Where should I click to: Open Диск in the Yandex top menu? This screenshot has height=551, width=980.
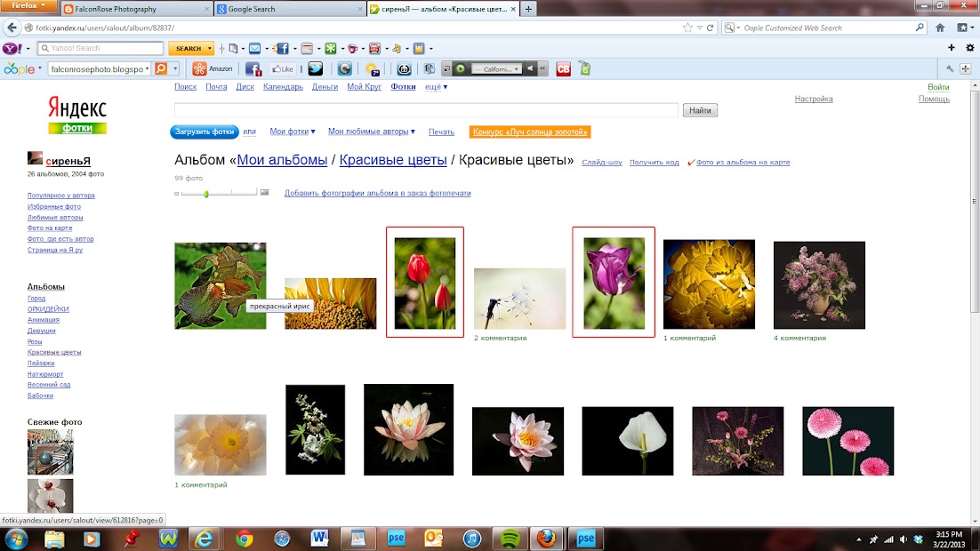(x=245, y=87)
